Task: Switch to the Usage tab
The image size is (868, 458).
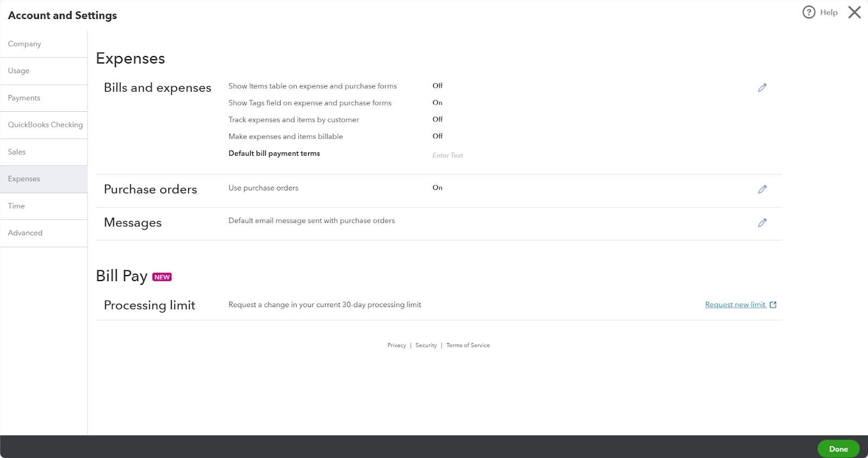Action: [x=19, y=71]
